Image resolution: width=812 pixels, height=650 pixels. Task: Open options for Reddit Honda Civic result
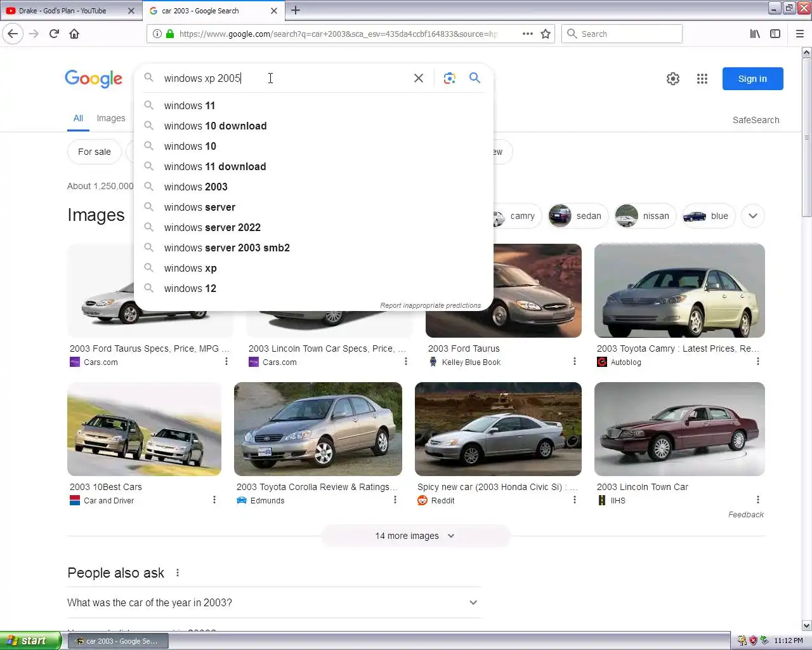[x=575, y=500]
